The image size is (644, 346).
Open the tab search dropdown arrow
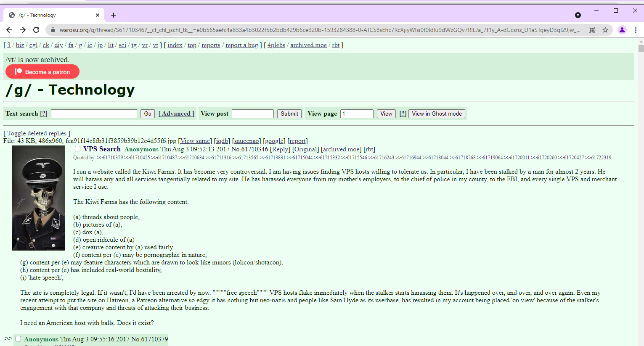tap(578, 15)
